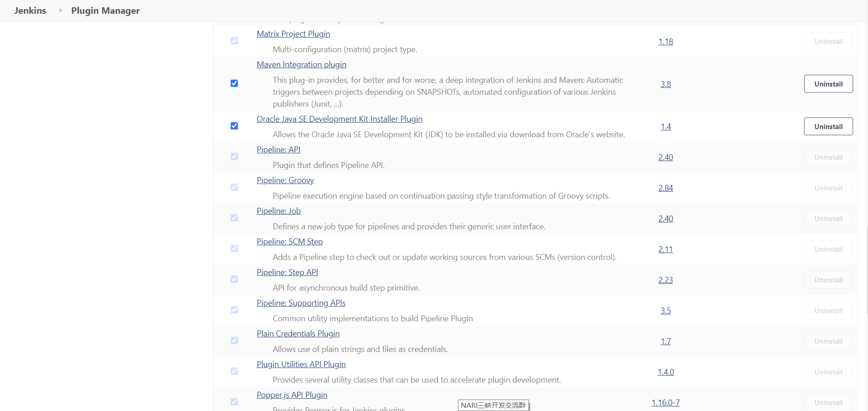Uncheck the Oracle Java SE Development Kit checkbox

[234, 126]
